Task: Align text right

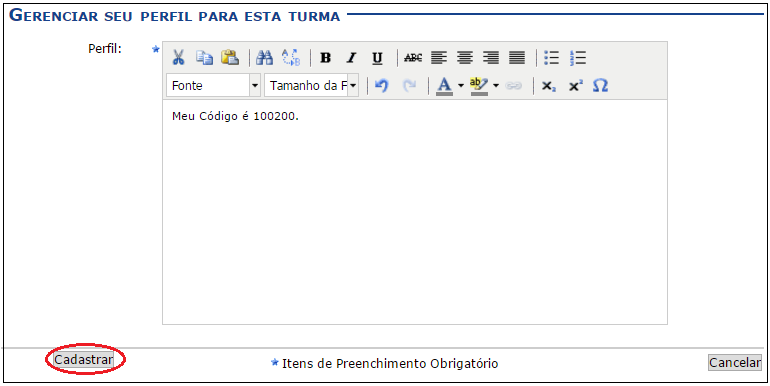Action: (x=491, y=58)
